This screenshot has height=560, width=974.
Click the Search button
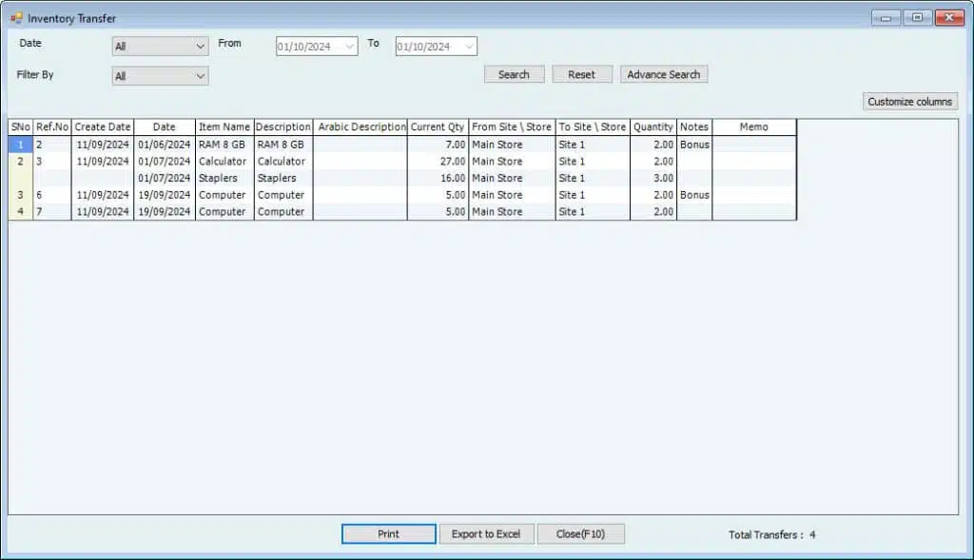point(514,74)
